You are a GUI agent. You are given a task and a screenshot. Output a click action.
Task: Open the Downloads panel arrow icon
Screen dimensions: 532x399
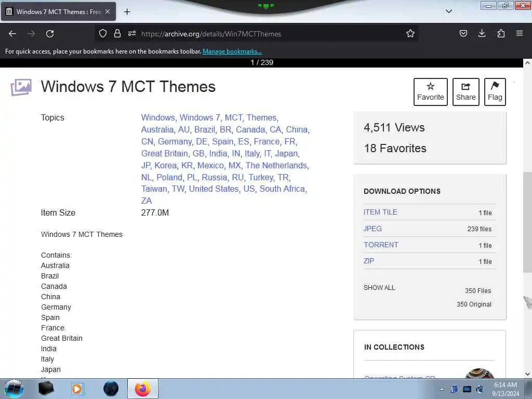pos(482,33)
